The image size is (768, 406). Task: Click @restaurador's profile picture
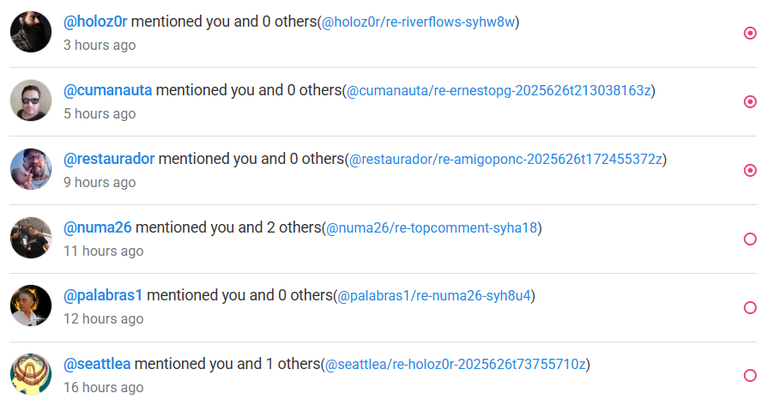coord(31,169)
